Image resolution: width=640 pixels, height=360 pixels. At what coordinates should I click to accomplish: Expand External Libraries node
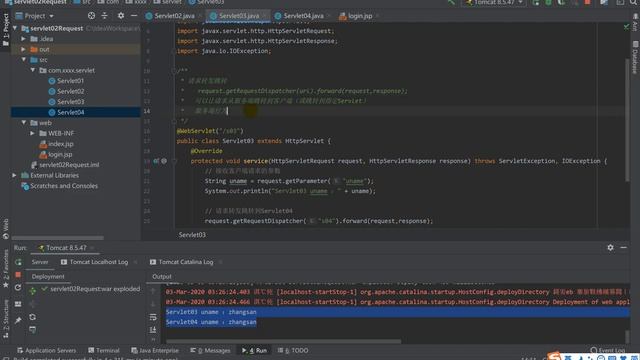(15, 175)
